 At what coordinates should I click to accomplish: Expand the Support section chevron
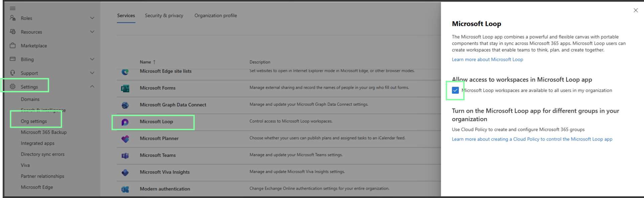point(92,73)
